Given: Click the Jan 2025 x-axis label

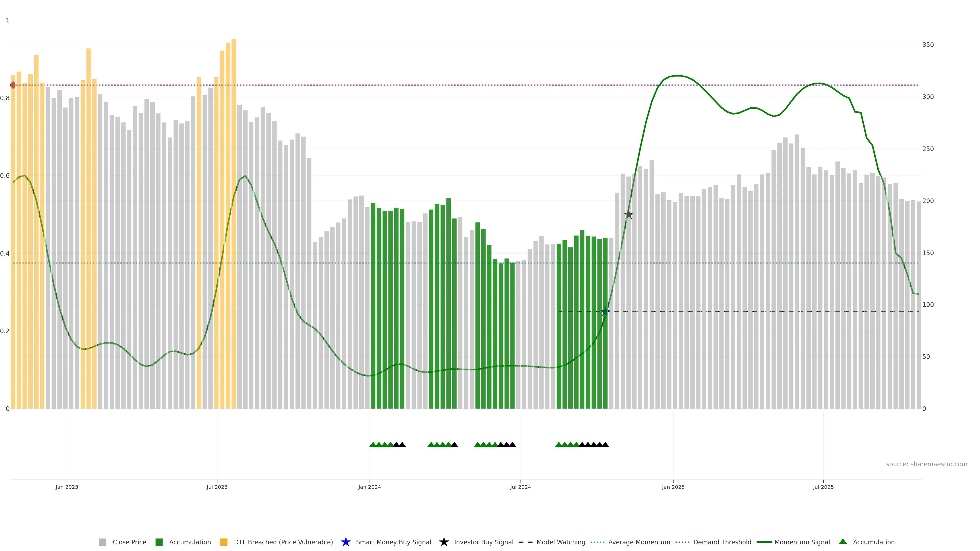Looking at the screenshot, I should coord(673,487).
